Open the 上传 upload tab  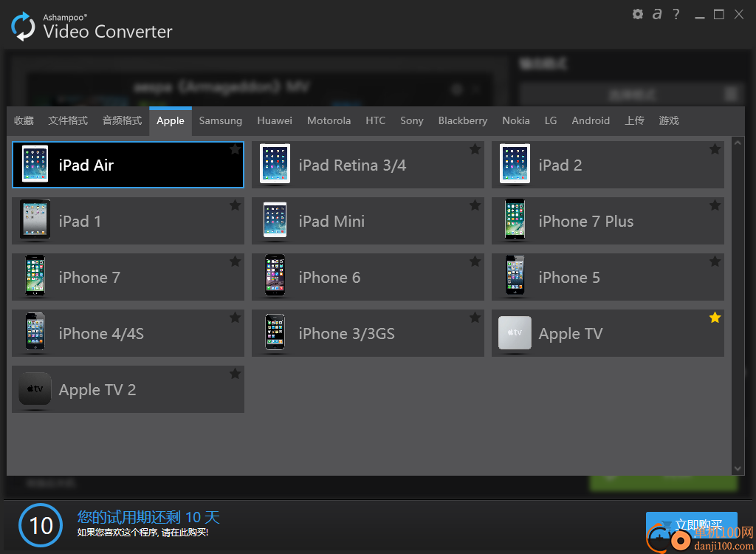[x=634, y=120]
